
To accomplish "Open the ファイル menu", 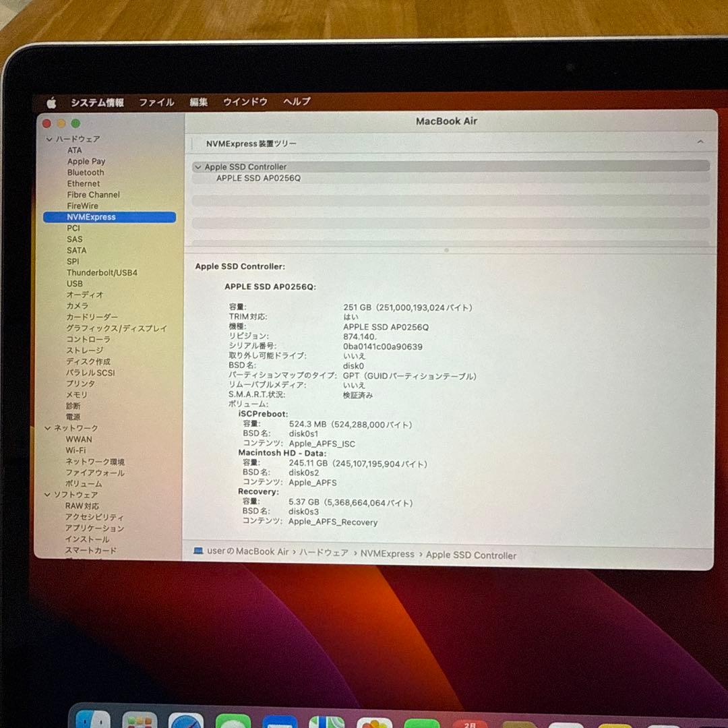I will pyautogui.click(x=156, y=102).
